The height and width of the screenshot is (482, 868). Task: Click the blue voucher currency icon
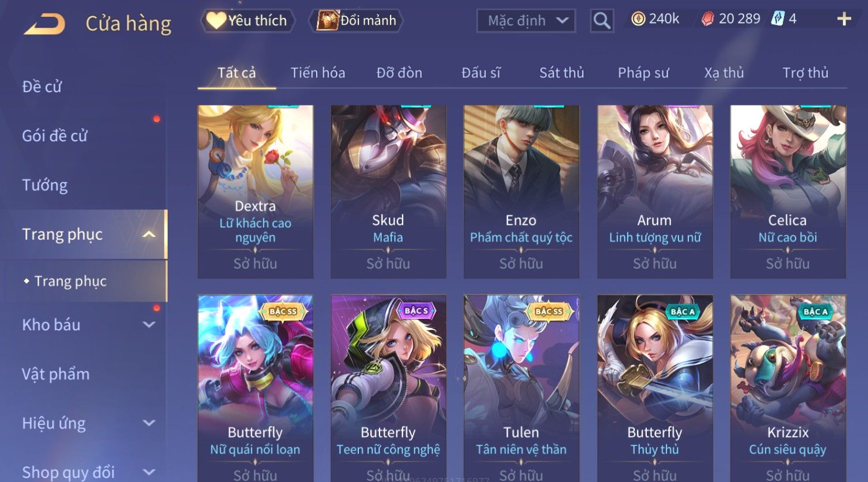coord(778,19)
